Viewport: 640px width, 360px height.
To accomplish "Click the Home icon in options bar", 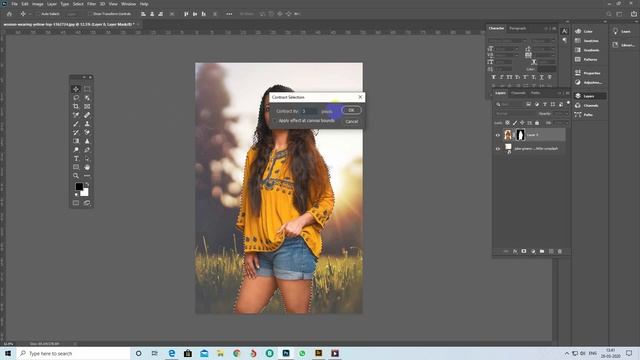I will pos(9,14).
